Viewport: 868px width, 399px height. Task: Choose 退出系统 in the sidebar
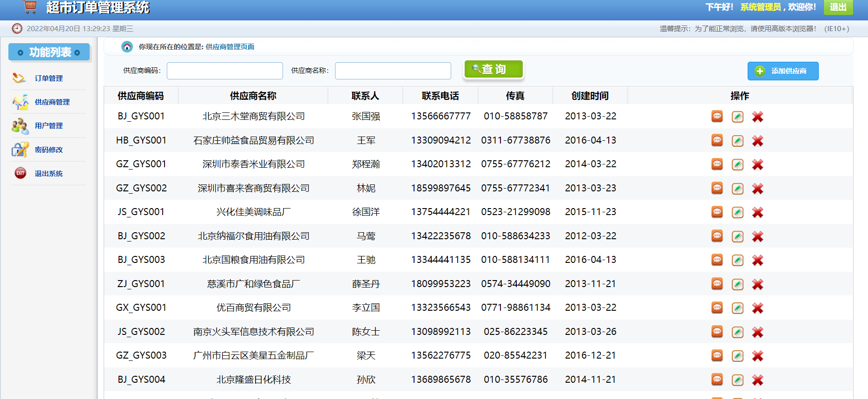[48, 174]
